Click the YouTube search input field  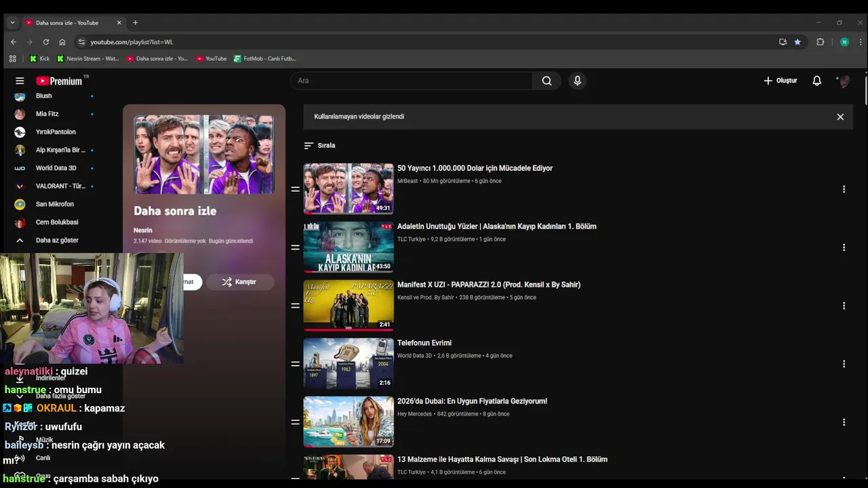pos(412,81)
